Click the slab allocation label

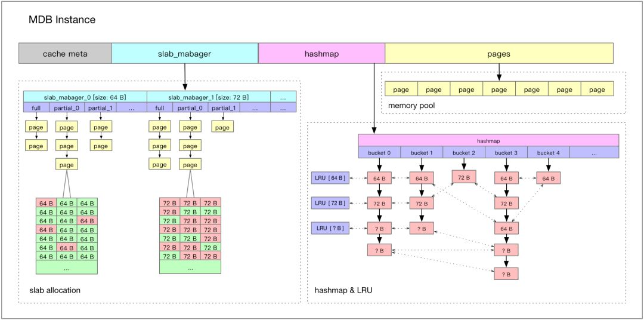(55, 290)
